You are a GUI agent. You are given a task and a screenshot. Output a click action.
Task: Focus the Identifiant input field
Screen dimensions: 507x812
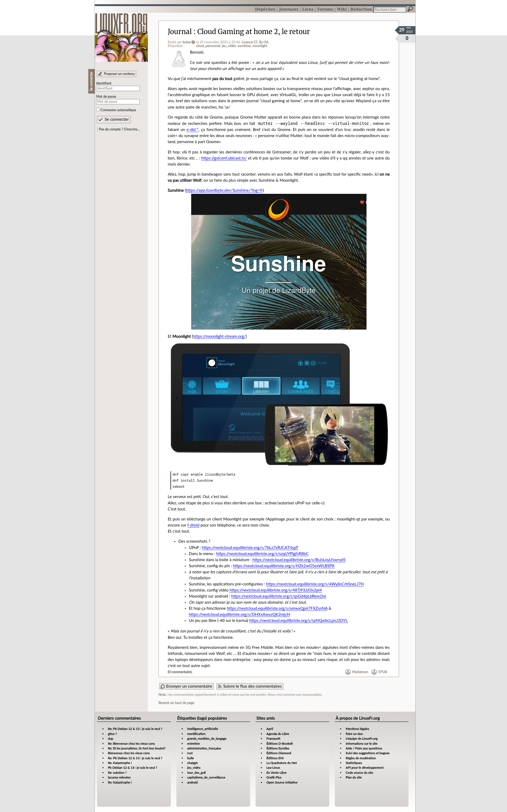[118, 88]
